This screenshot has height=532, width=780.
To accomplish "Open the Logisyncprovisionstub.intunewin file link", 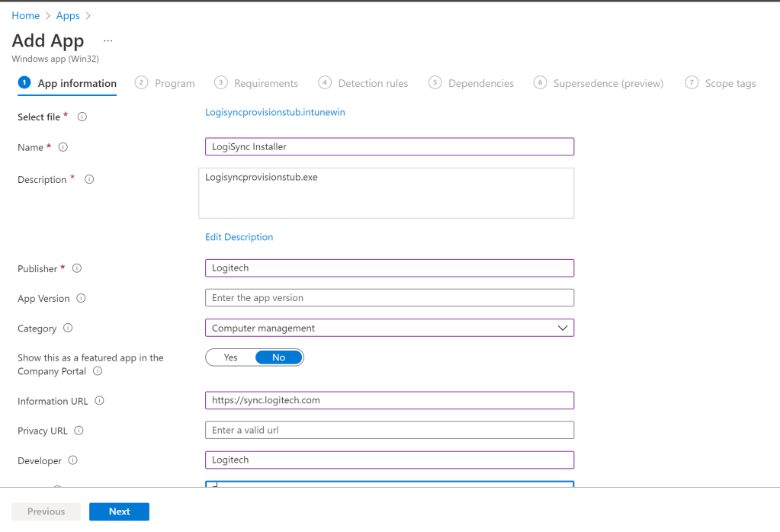I will 275,112.
